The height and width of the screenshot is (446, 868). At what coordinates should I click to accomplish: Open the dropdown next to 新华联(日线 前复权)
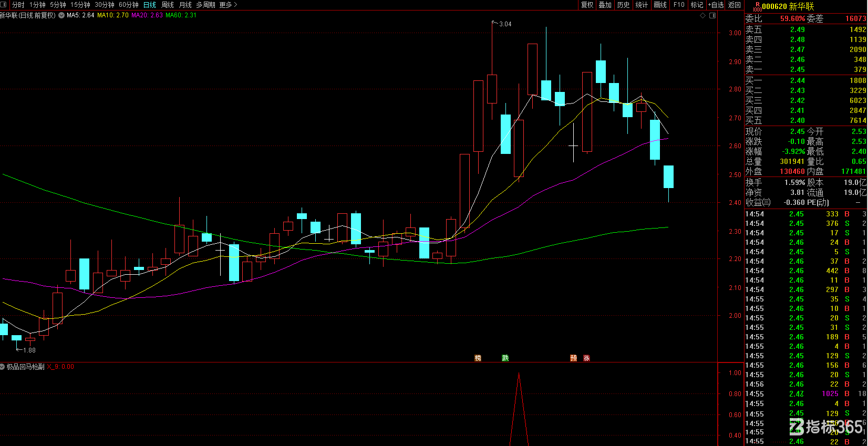pos(61,15)
